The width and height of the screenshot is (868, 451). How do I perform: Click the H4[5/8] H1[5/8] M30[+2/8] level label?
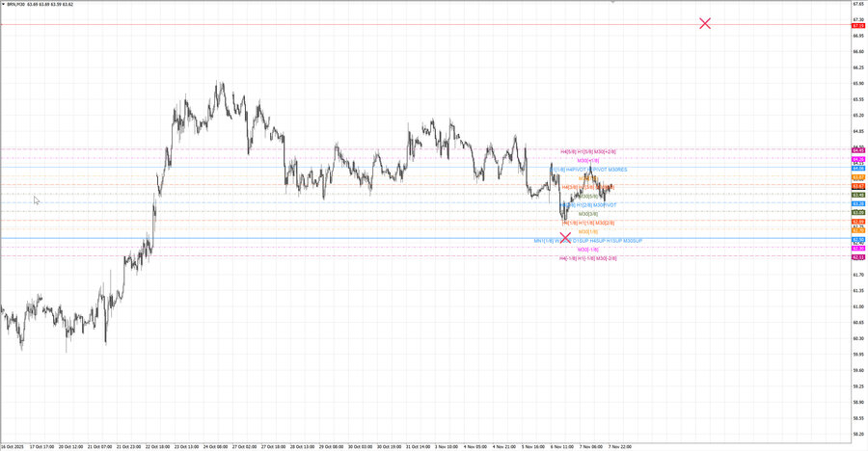click(x=588, y=151)
